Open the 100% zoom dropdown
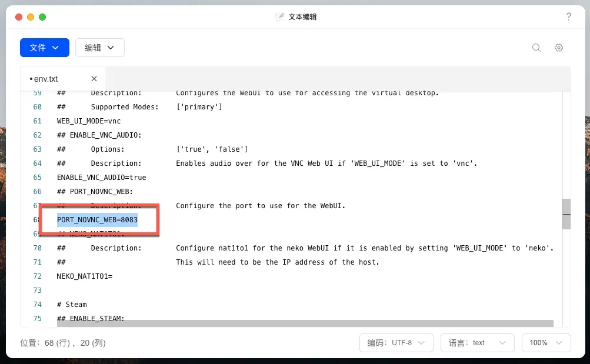The image size is (590, 364). tap(546, 343)
